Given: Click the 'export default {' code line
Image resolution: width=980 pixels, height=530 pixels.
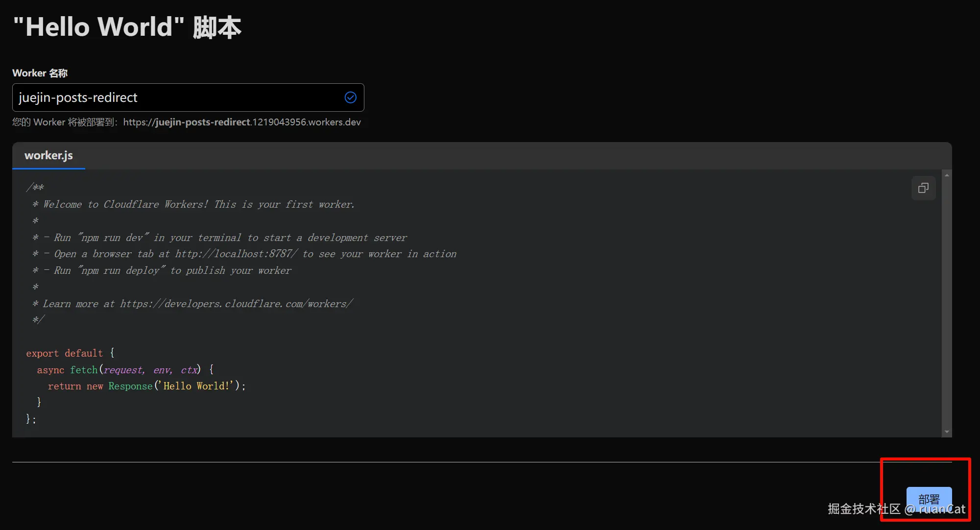Looking at the screenshot, I should (x=70, y=353).
